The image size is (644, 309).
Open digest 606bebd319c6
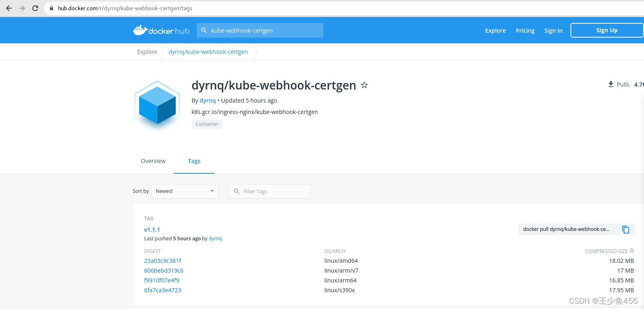coord(164,271)
